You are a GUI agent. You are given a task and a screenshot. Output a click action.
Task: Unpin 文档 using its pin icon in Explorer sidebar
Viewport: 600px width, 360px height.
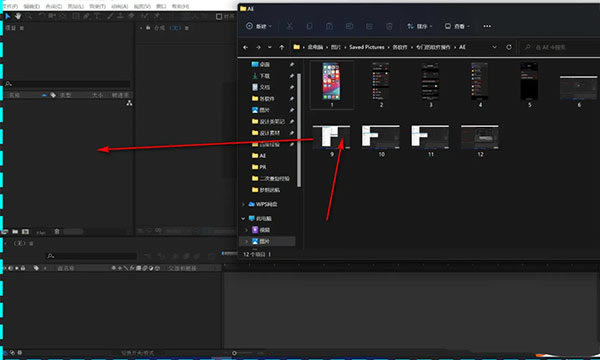point(292,87)
